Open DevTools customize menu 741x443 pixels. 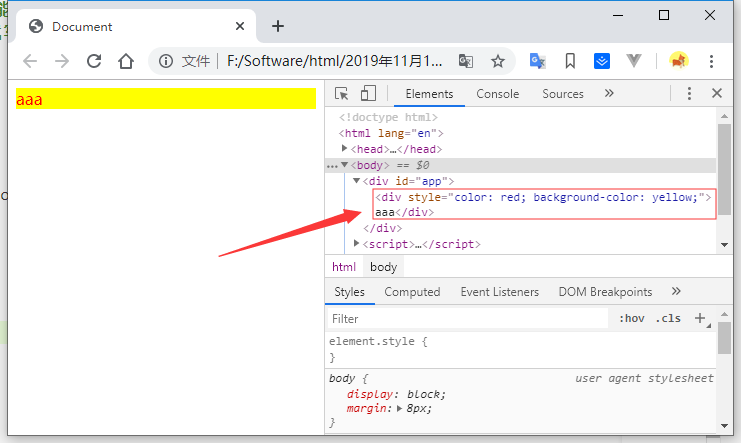[689, 94]
